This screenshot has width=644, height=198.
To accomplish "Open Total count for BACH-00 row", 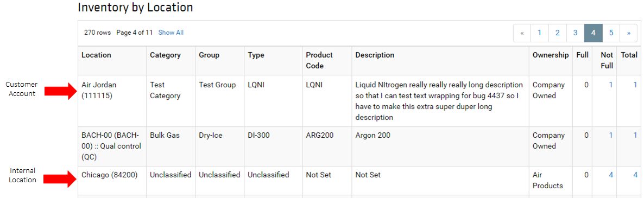I will [x=635, y=135].
